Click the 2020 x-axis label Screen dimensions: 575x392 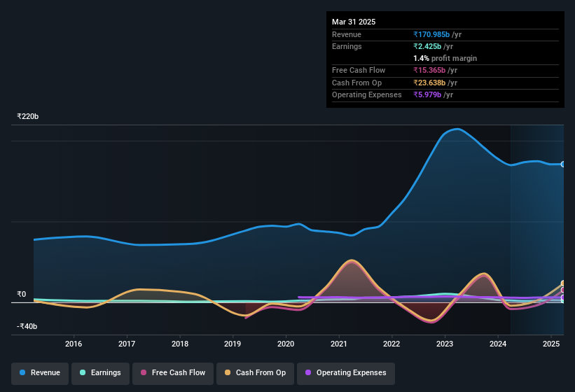(286, 344)
